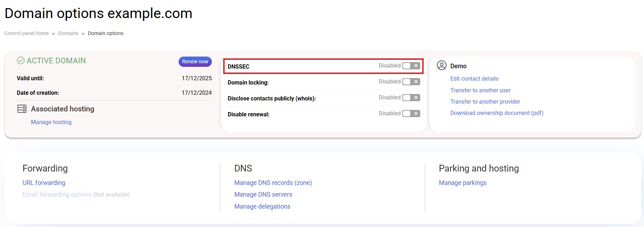Switch the Disable renewal toggle
644x227 pixels.
(411, 113)
